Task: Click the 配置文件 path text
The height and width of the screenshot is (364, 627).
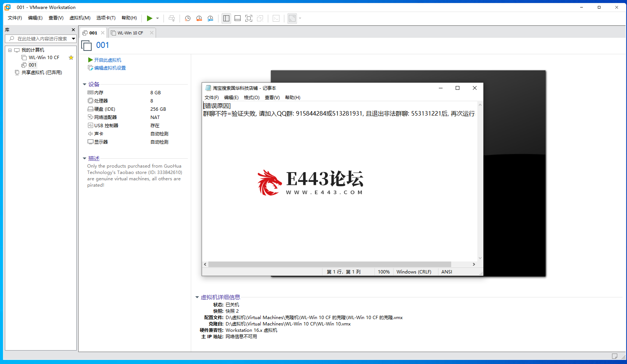Action: click(x=314, y=318)
